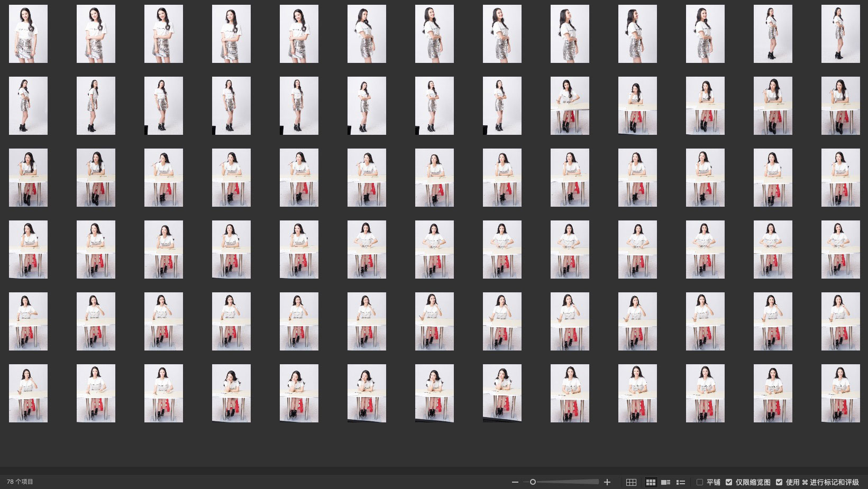Image resolution: width=868 pixels, height=489 pixels.
Task: Click the minus icon to shrink thumbnails
Action: tap(515, 482)
